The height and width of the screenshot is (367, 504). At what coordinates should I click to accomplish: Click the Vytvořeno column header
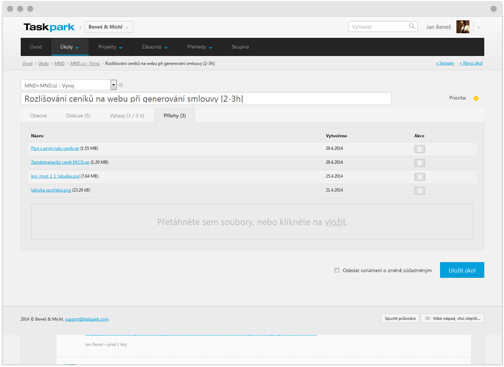(336, 136)
